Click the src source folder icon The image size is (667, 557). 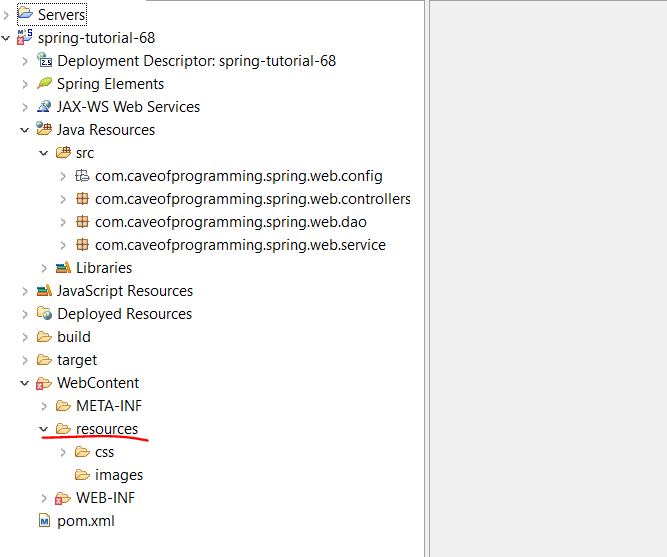63,152
